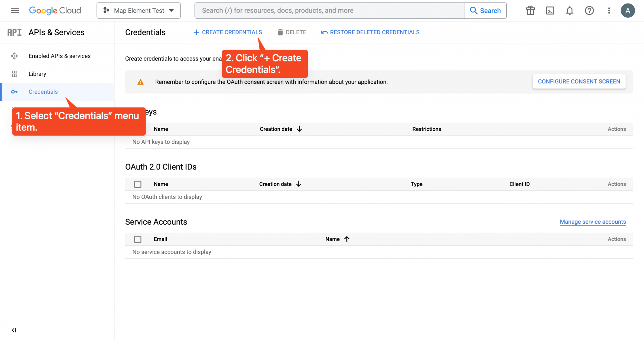This screenshot has width=644, height=341.
Task: Open the notifications bell
Action: 569,11
